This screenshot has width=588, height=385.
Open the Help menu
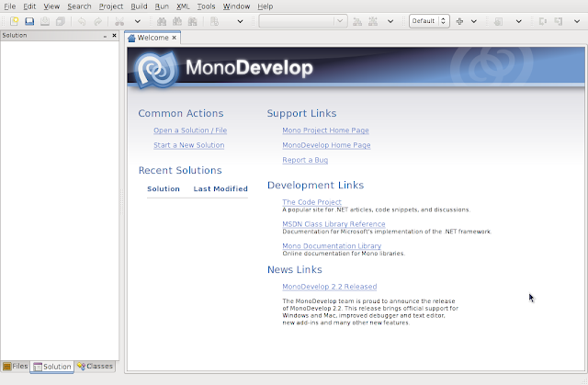(x=266, y=6)
